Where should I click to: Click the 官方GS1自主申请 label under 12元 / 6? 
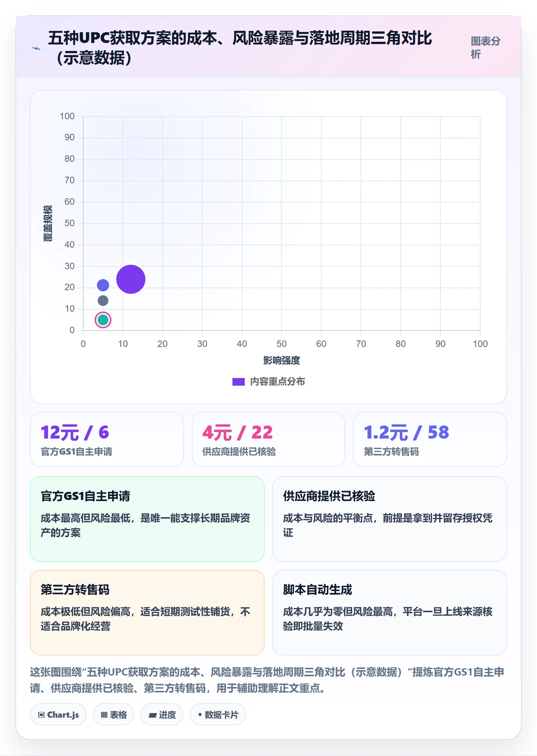point(77,452)
